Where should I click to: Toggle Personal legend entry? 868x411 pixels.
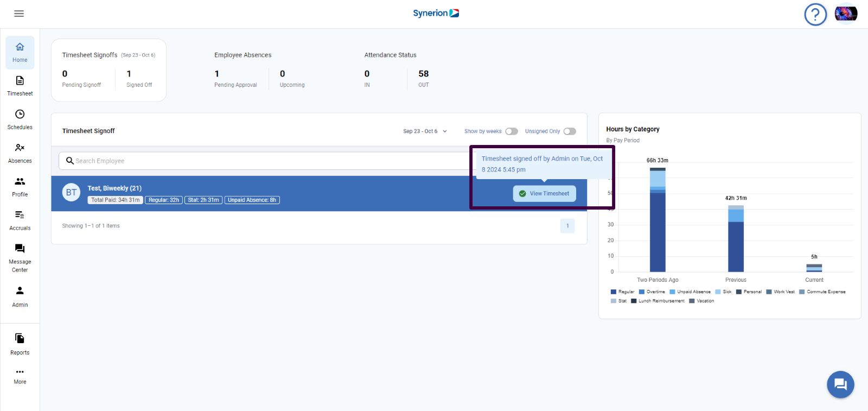click(749, 292)
